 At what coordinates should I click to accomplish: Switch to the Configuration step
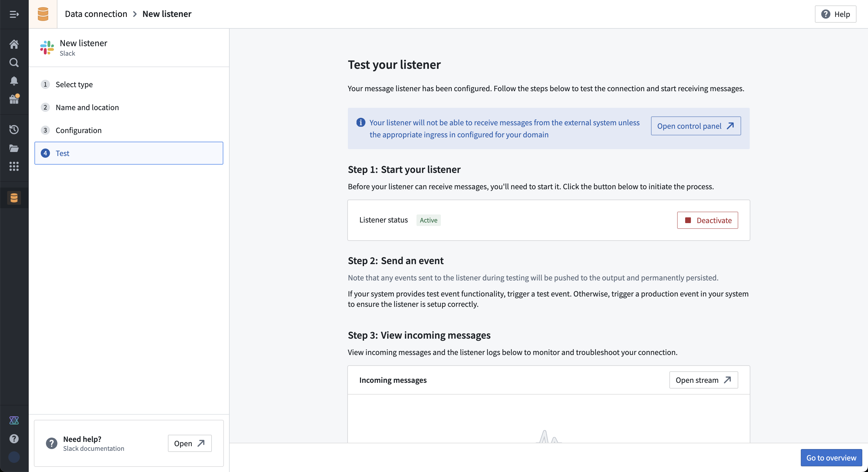(x=78, y=130)
